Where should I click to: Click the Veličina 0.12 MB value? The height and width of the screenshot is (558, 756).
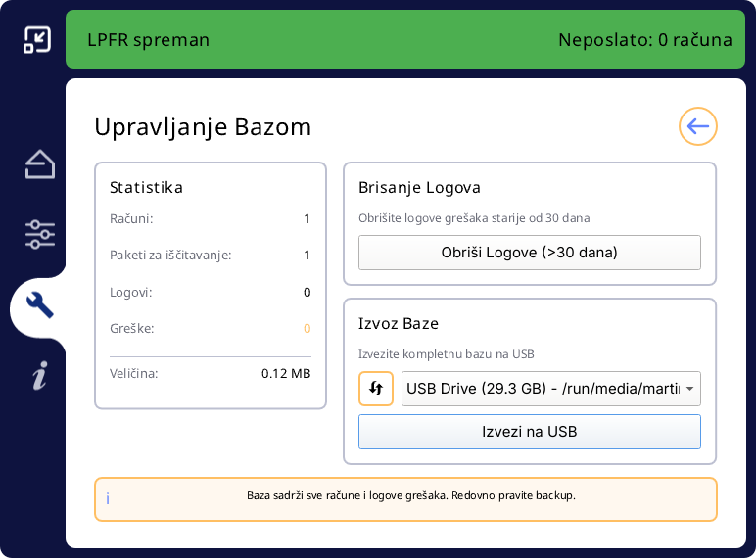point(285,373)
